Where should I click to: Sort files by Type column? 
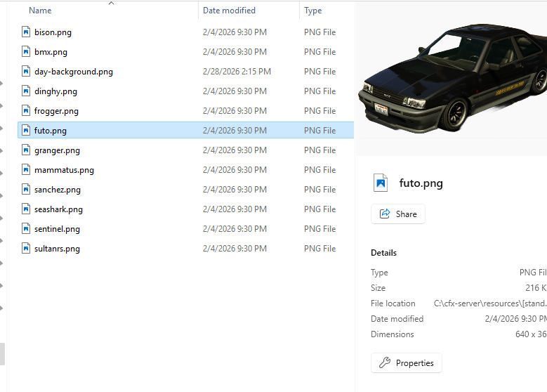tap(313, 11)
